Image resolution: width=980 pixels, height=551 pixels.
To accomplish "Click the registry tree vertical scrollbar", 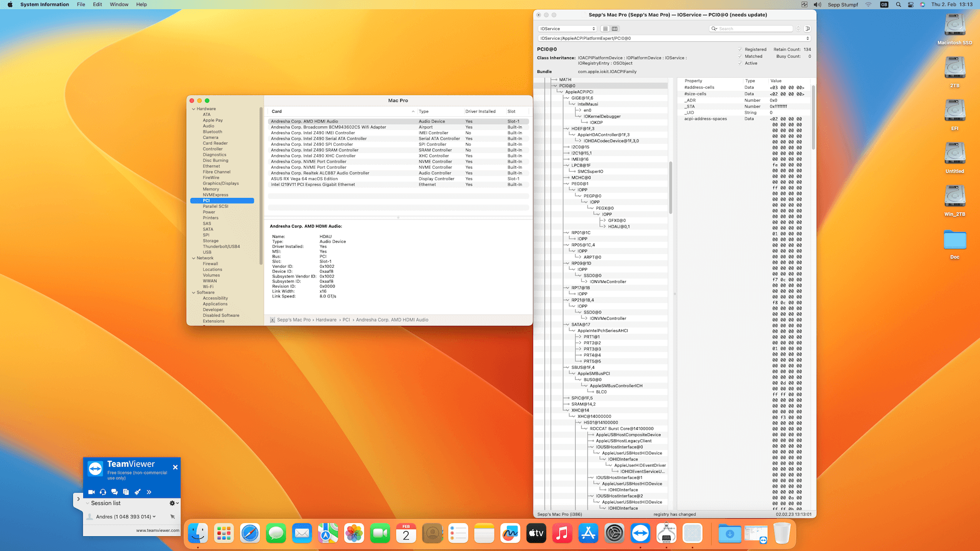I will point(670,187).
